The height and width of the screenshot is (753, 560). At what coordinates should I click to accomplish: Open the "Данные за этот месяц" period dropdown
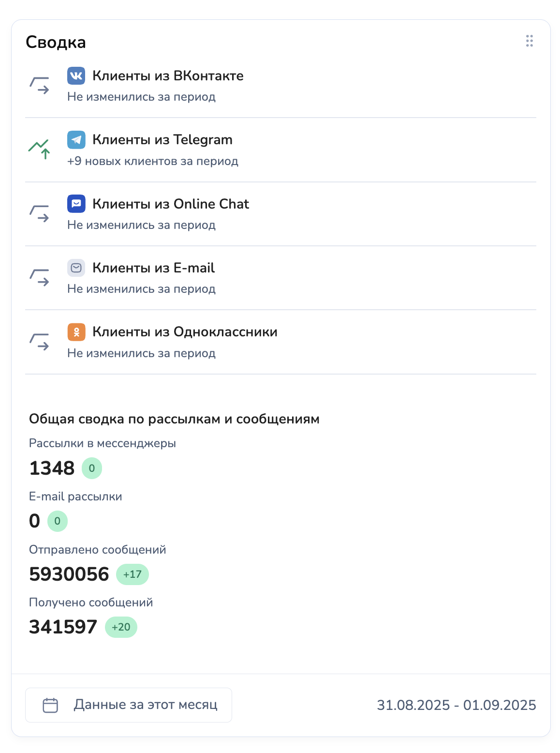(129, 705)
